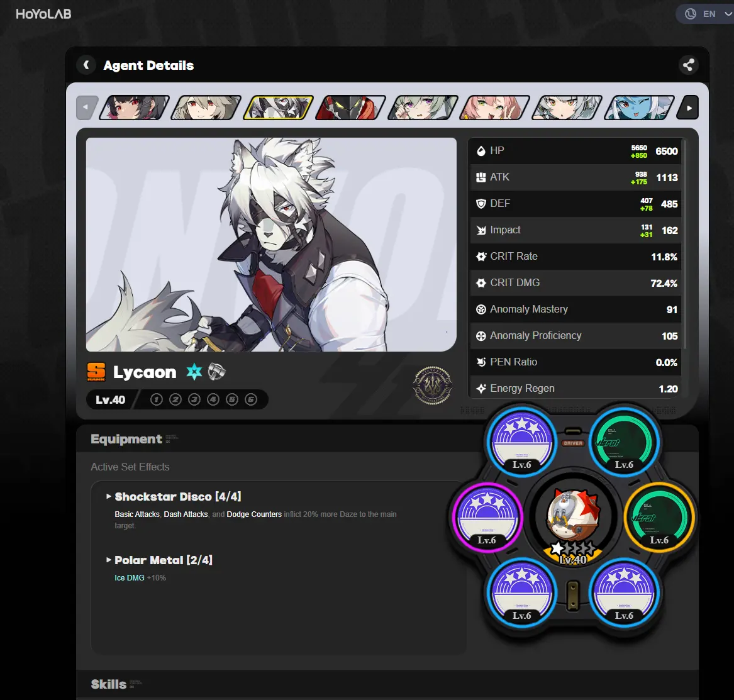Image resolution: width=734 pixels, height=700 pixels.
Task: Click the Anomaly Proficiency stat icon
Action: 481,336
